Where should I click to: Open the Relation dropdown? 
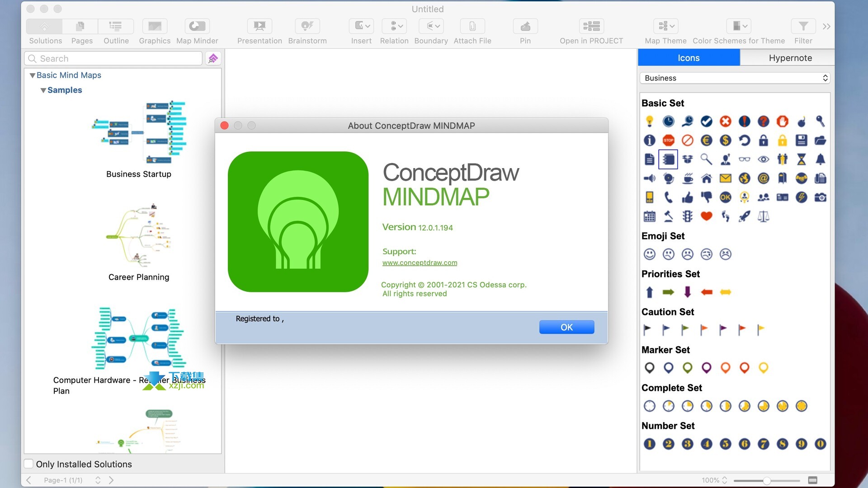tap(394, 26)
